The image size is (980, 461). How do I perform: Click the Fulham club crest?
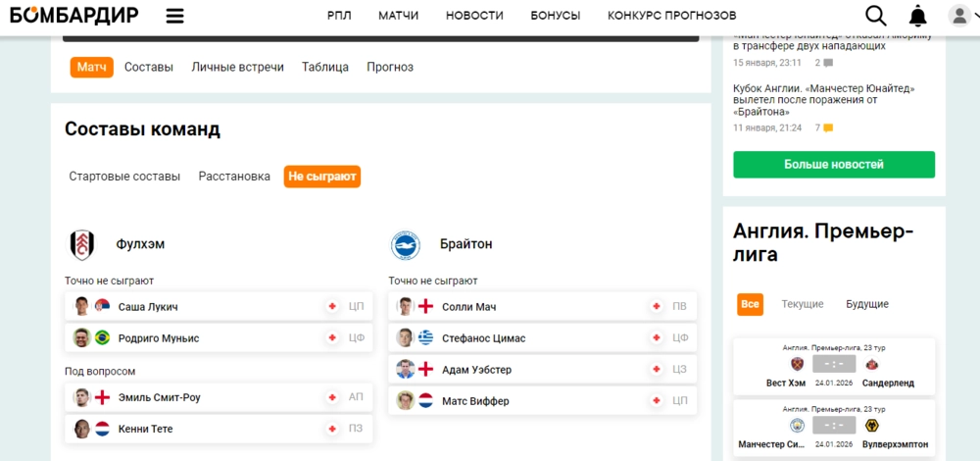pyautogui.click(x=82, y=244)
